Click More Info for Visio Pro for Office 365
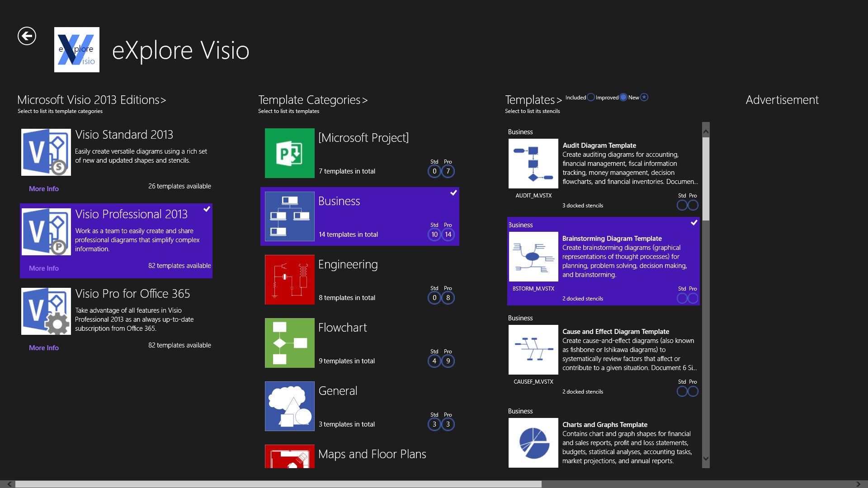 [x=43, y=347]
